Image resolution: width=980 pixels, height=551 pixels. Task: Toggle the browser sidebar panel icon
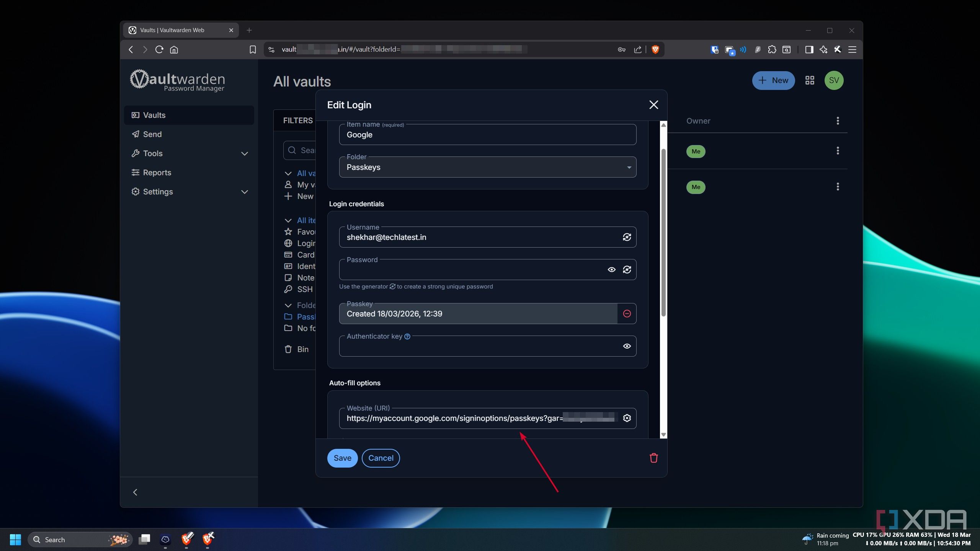(x=809, y=49)
